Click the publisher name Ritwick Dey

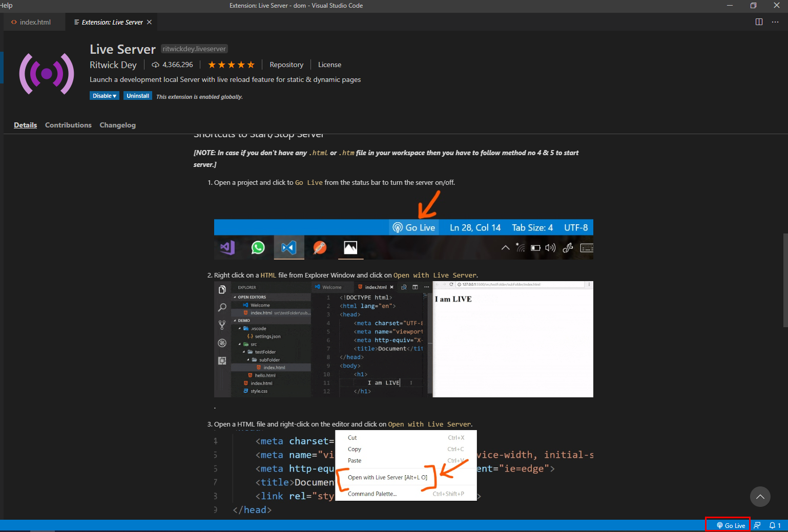(113, 65)
